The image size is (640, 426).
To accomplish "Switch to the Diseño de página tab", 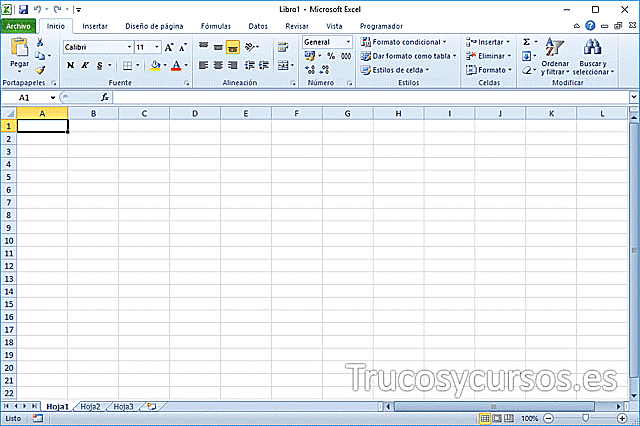I will point(154,26).
